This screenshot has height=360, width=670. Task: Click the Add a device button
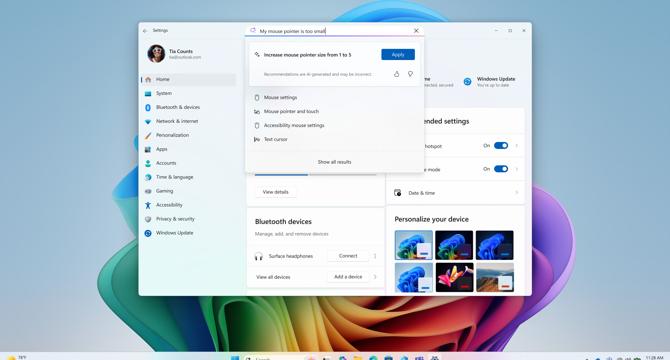coord(348,277)
